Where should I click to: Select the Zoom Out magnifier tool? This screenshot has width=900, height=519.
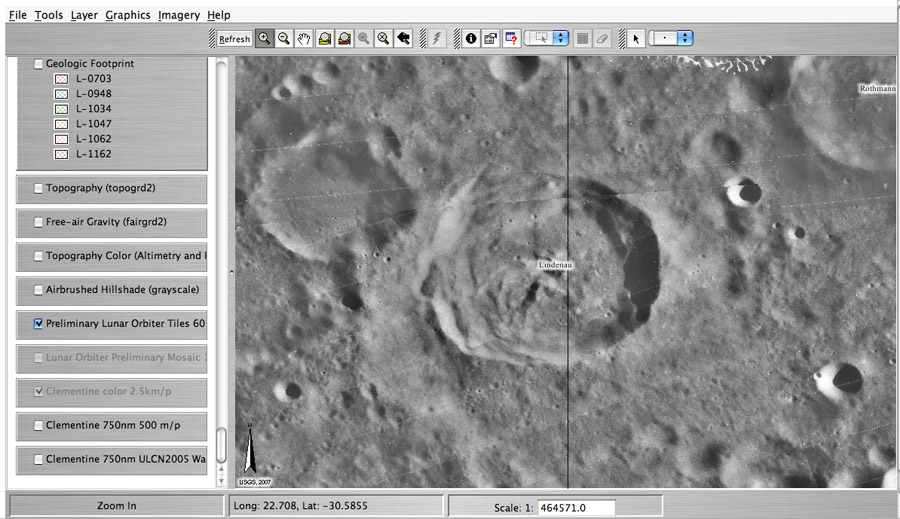point(284,38)
